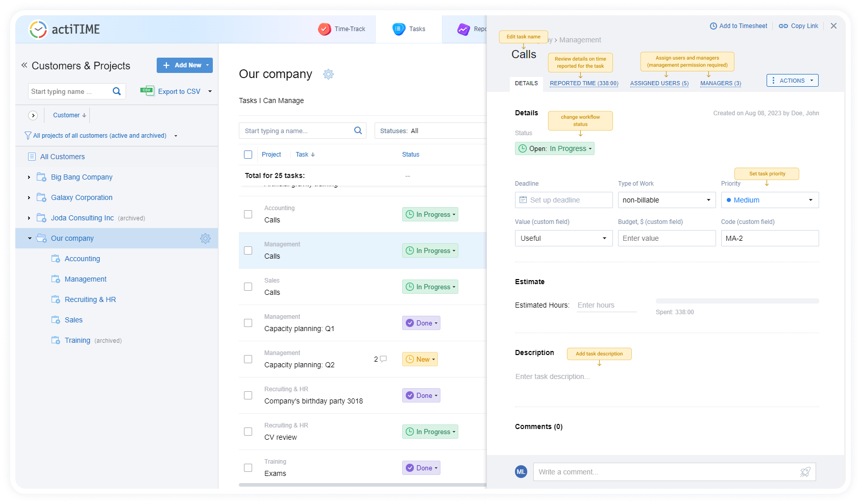Close the task details panel

833,26
